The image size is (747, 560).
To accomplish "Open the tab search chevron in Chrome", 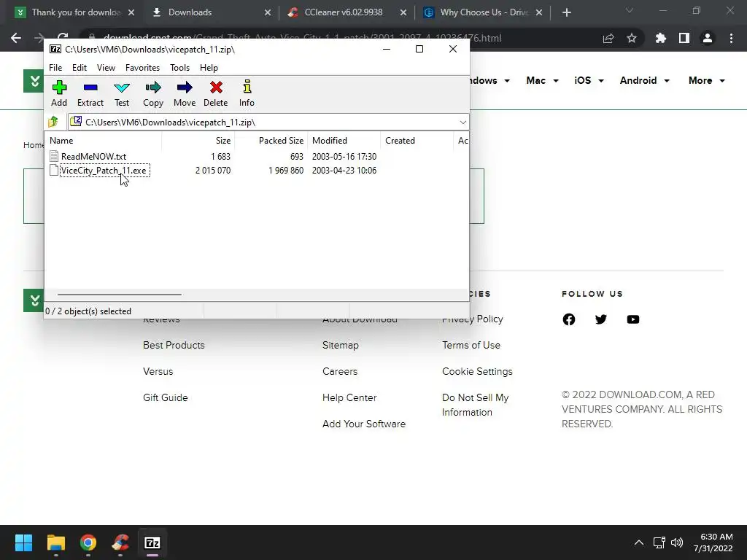I will (x=630, y=10).
